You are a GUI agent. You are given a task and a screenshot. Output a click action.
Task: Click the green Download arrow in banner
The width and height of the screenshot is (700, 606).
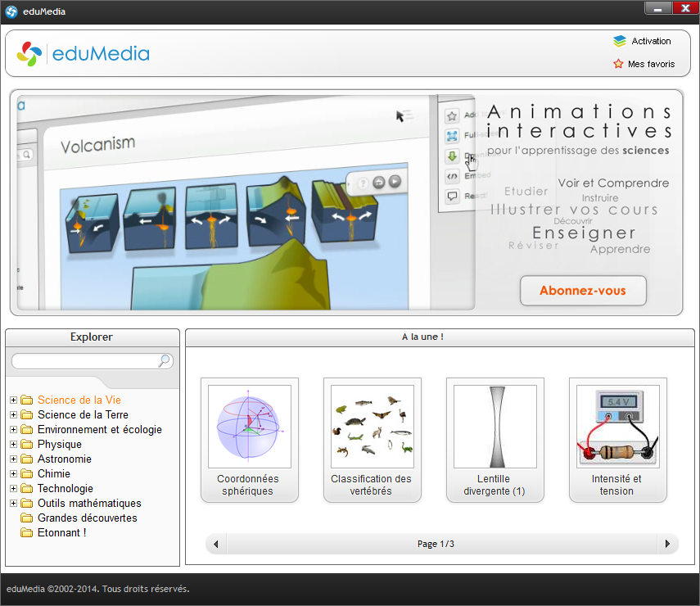[x=452, y=156]
